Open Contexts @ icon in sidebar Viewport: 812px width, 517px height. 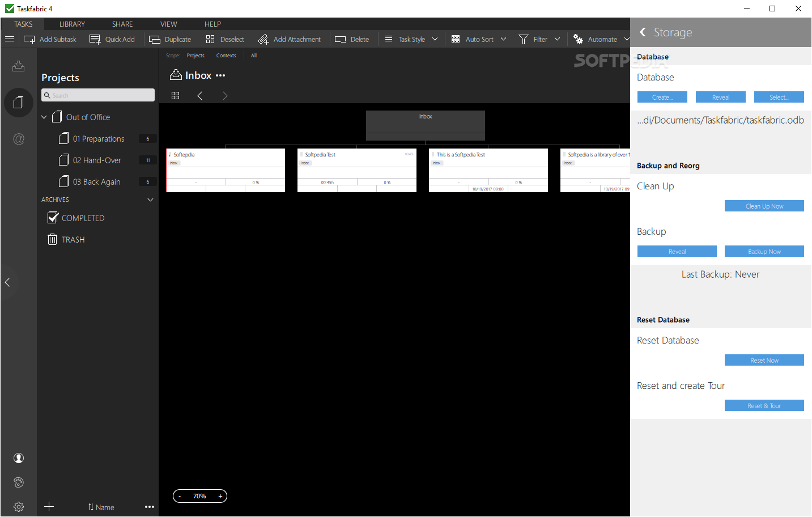tap(18, 139)
